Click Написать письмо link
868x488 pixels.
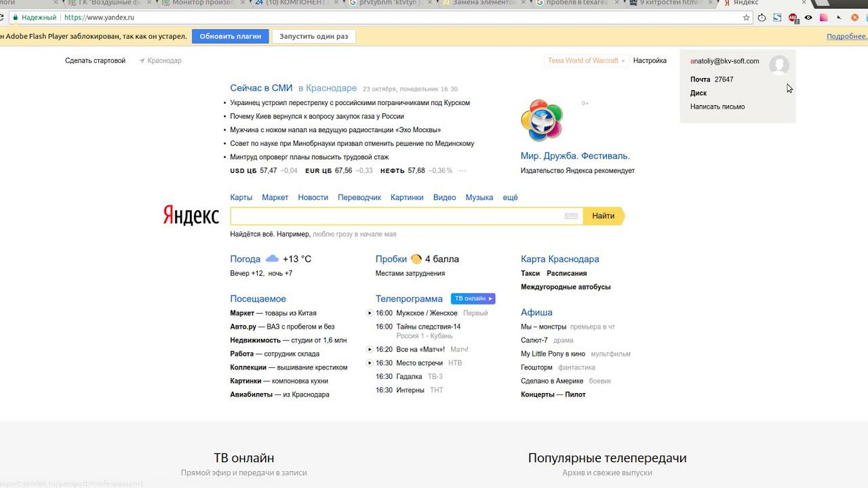click(717, 107)
